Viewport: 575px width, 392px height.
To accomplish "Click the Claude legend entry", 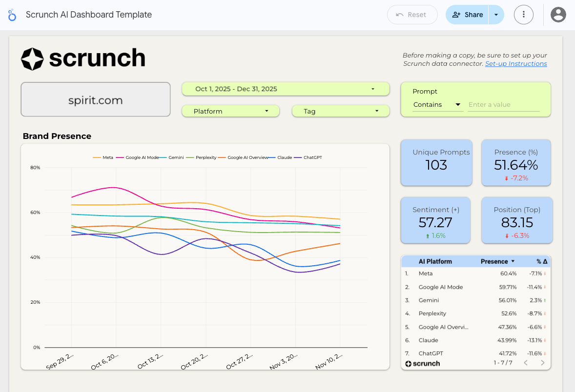I will point(280,157).
